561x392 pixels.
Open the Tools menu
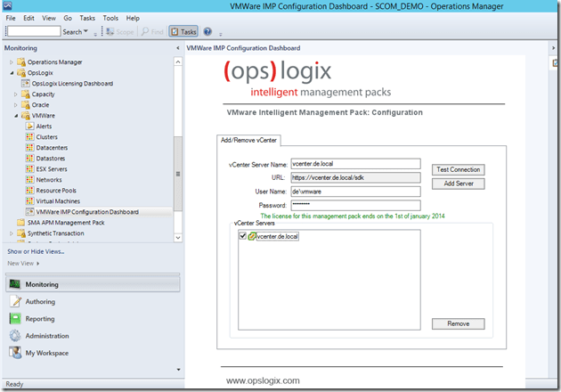coord(110,18)
